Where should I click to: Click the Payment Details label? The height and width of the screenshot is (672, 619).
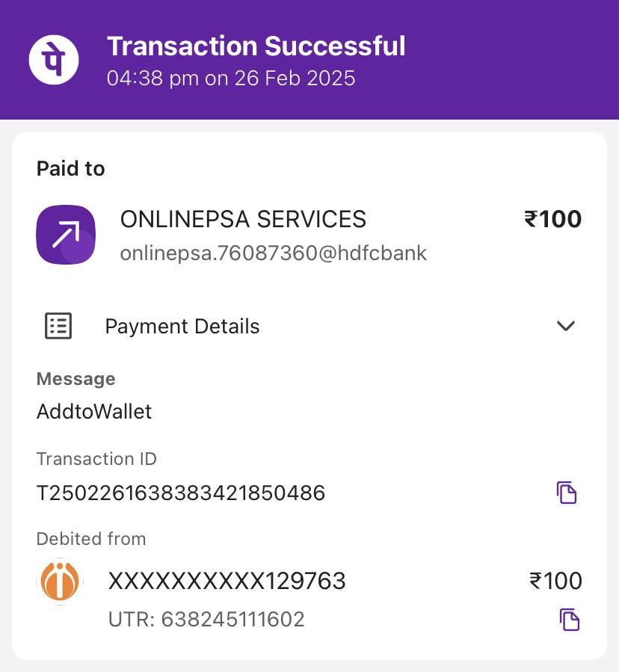[182, 327]
